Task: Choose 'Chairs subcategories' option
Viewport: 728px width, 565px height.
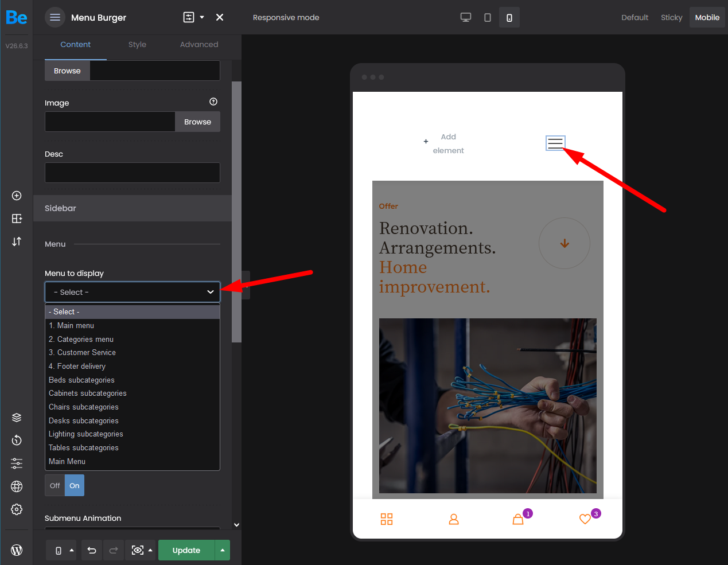Action: click(133, 407)
